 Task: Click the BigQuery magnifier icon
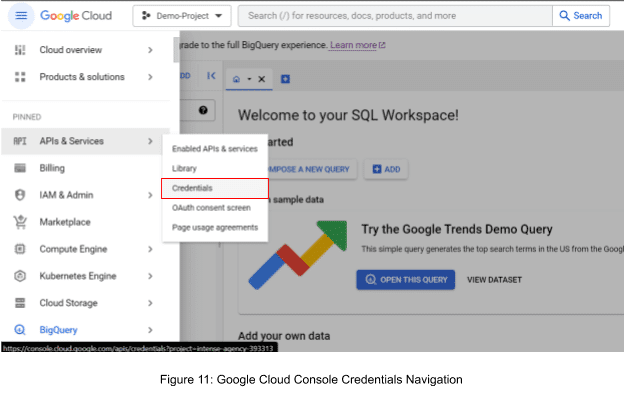click(x=20, y=330)
